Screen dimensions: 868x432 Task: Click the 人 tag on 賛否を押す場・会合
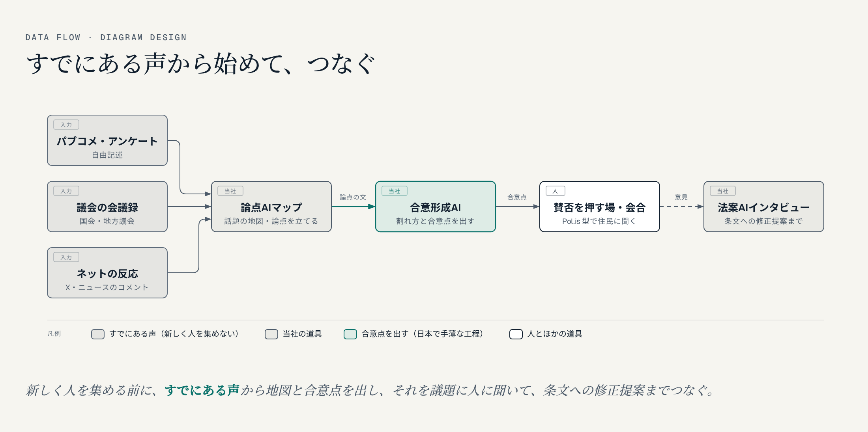pyautogui.click(x=556, y=191)
